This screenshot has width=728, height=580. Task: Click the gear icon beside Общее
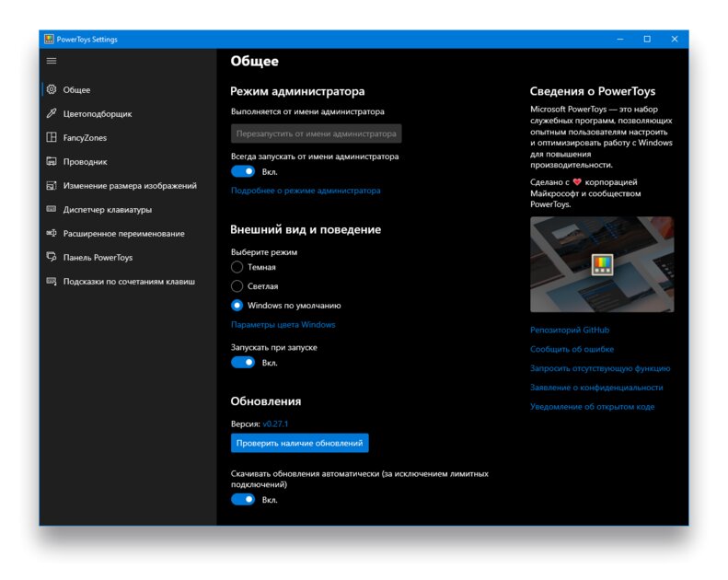pos(52,89)
